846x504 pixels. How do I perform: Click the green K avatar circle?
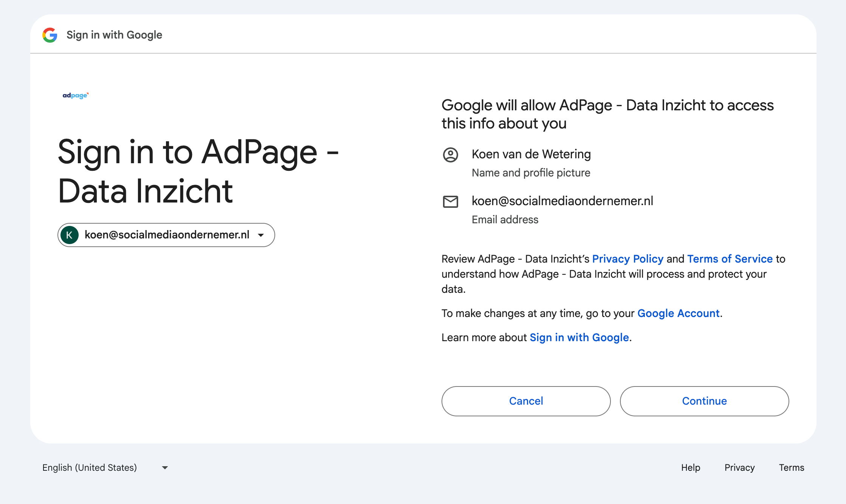point(70,235)
